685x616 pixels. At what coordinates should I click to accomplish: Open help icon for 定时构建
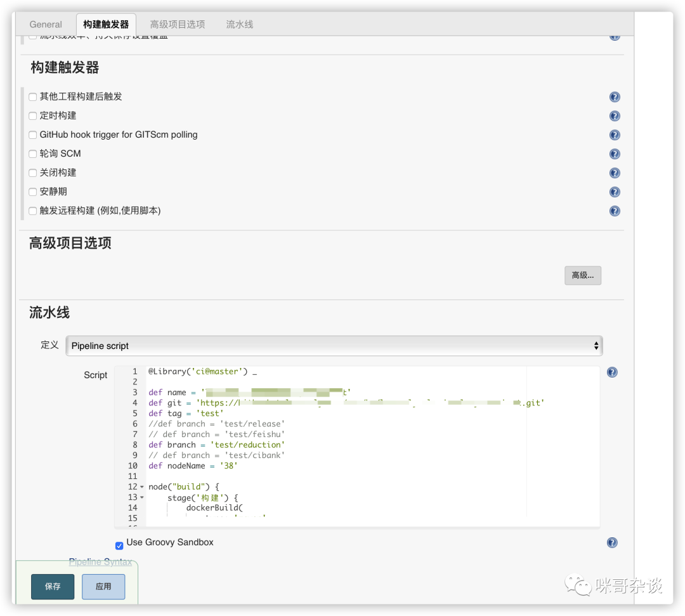tap(614, 115)
